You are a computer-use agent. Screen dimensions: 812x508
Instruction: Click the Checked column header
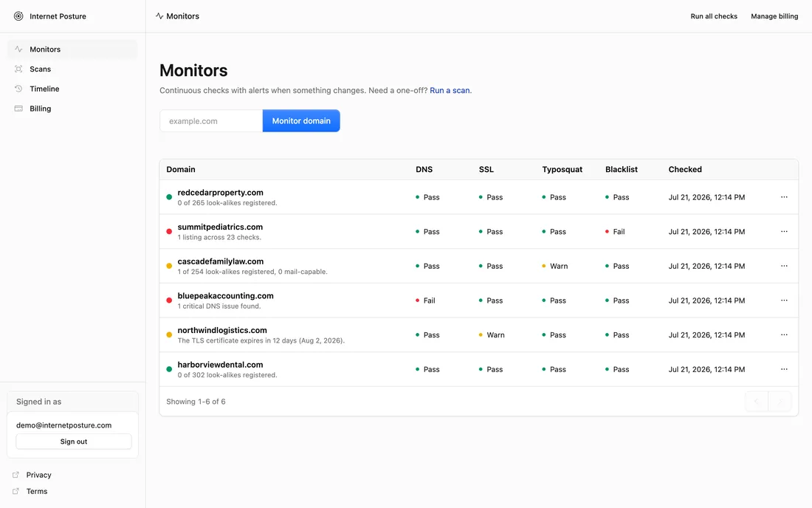[x=685, y=169]
